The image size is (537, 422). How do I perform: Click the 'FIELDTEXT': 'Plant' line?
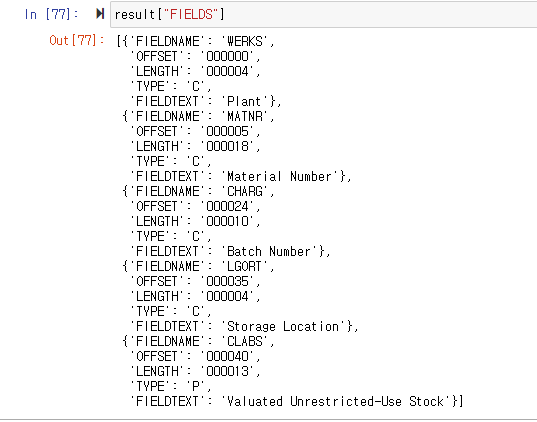205,102
